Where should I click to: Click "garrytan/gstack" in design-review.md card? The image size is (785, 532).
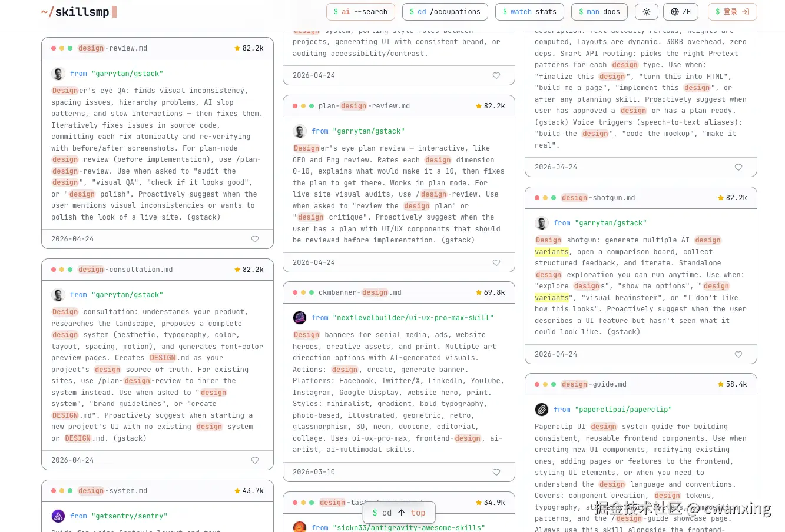127,74
